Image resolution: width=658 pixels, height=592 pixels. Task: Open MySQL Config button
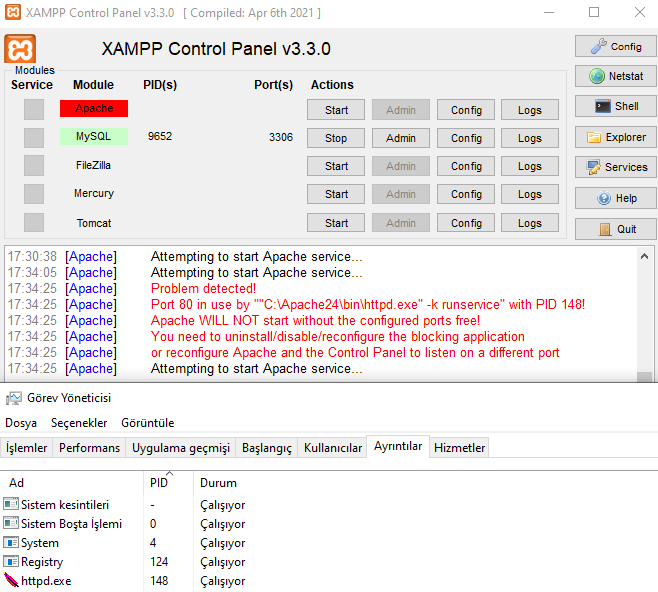pos(466,138)
